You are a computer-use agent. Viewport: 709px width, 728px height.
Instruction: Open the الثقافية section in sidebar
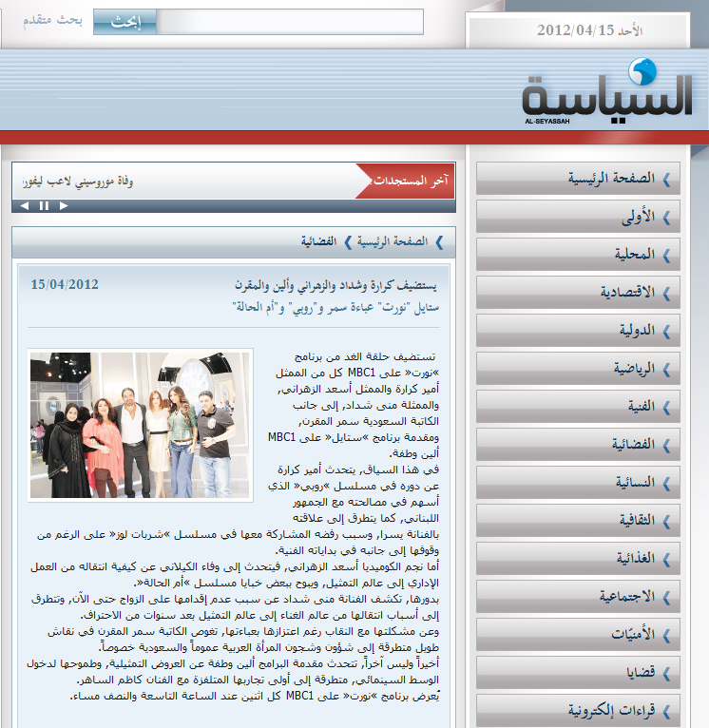(x=578, y=521)
